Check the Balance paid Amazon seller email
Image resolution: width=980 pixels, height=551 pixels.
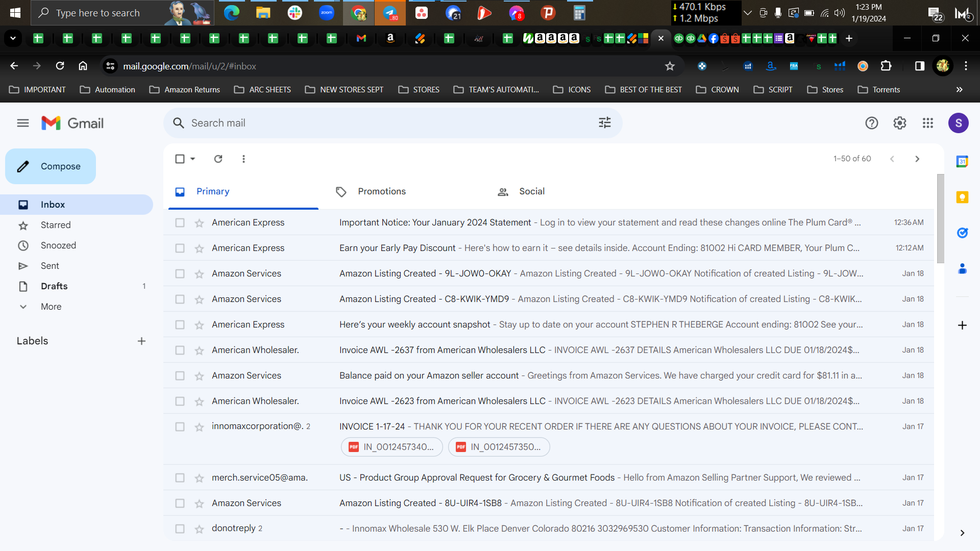[180, 375]
